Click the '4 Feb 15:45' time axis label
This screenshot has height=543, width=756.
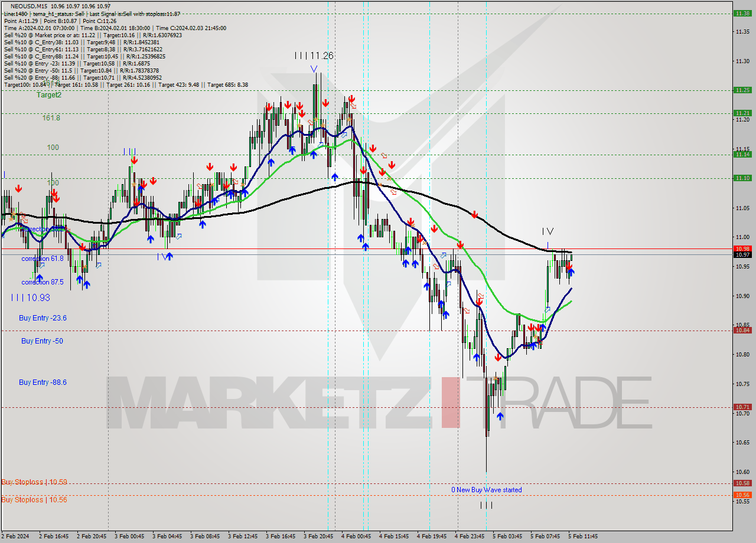pos(393,537)
